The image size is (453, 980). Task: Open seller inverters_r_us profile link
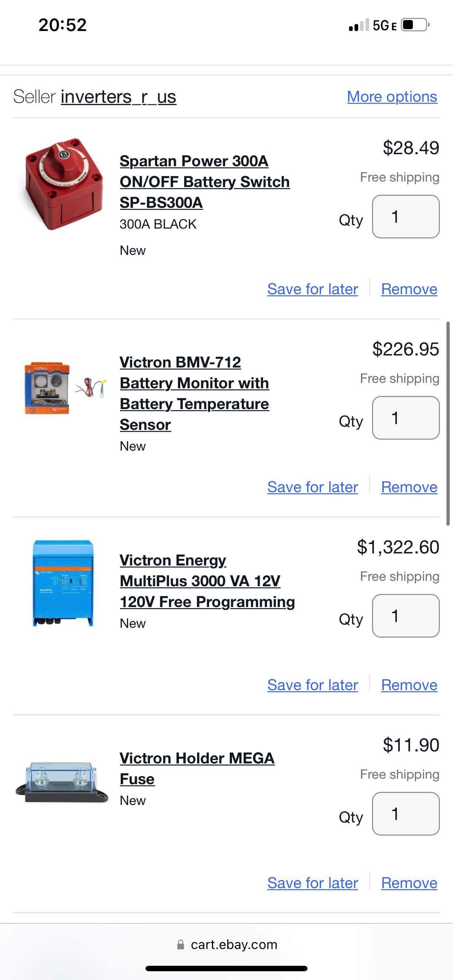119,97
